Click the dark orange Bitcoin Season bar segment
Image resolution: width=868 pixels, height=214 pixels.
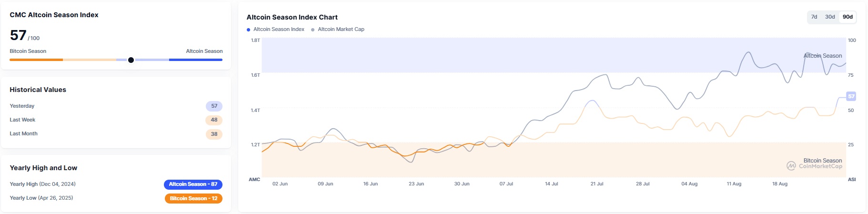click(x=36, y=60)
